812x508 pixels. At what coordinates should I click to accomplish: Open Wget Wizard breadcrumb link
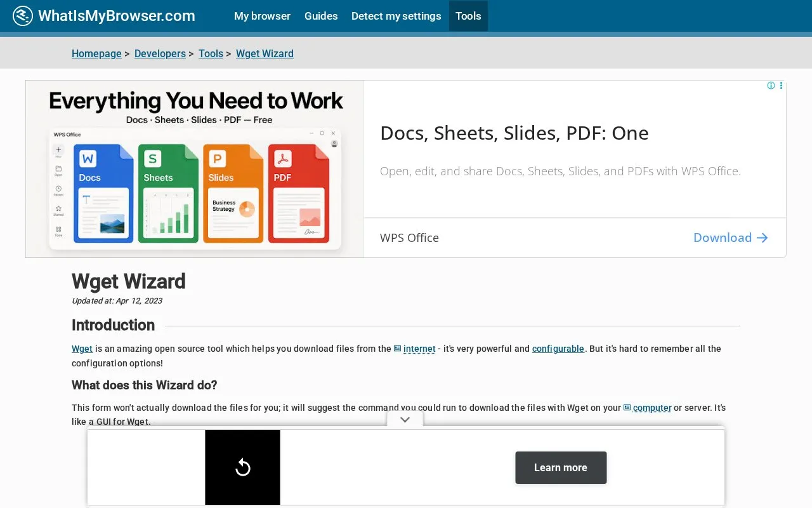coord(265,54)
